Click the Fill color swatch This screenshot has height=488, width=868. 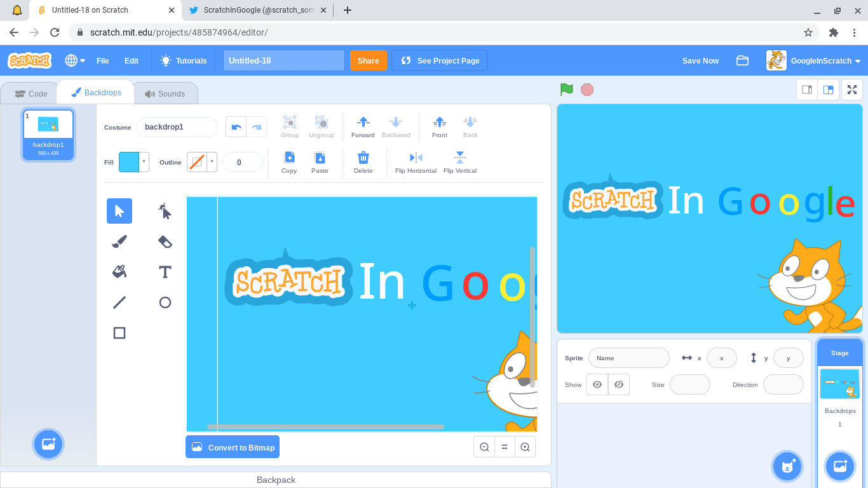coord(129,162)
